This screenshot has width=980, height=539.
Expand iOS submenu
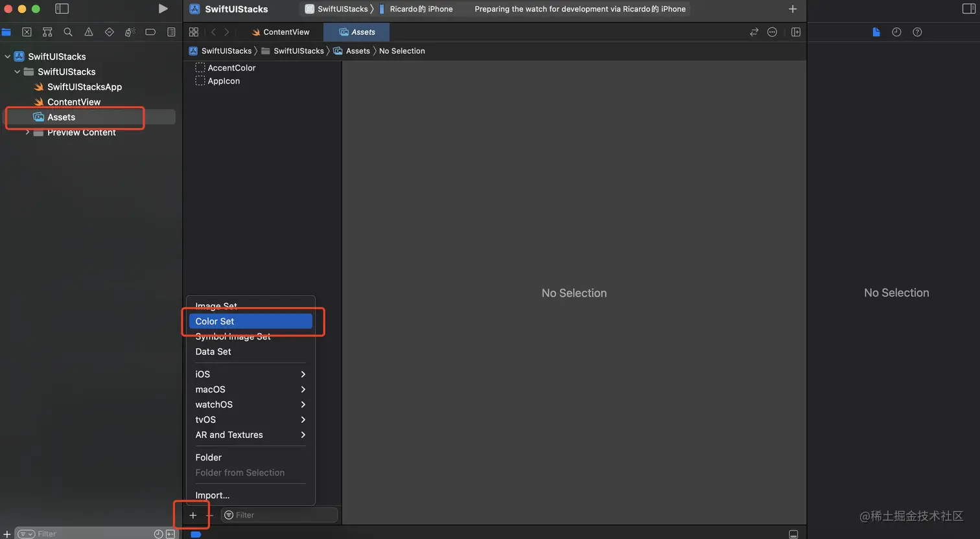click(250, 374)
